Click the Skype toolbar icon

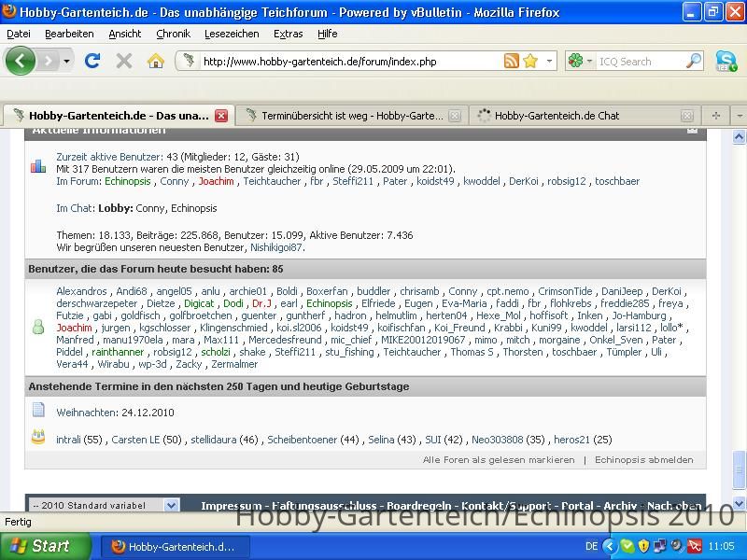pyautogui.click(x=726, y=61)
